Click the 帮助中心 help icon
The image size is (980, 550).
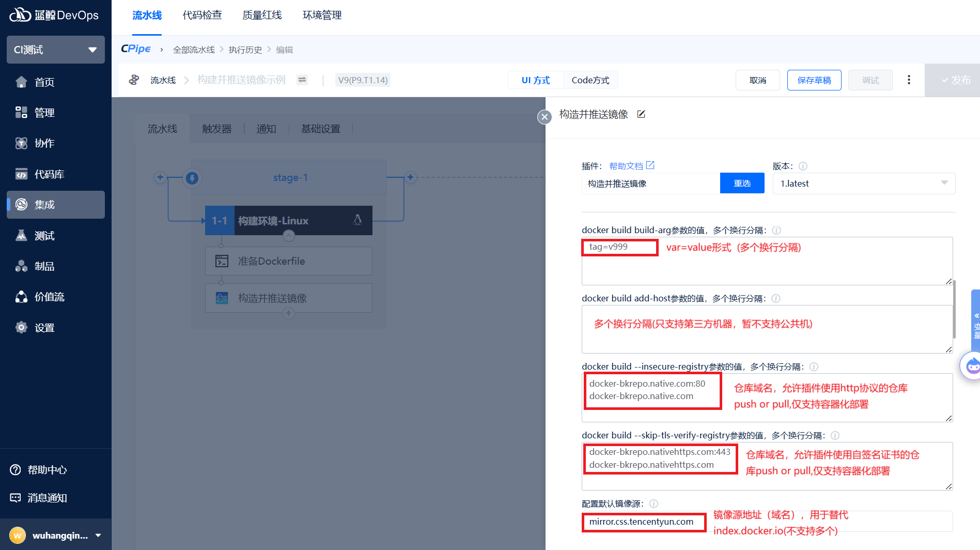coord(15,470)
